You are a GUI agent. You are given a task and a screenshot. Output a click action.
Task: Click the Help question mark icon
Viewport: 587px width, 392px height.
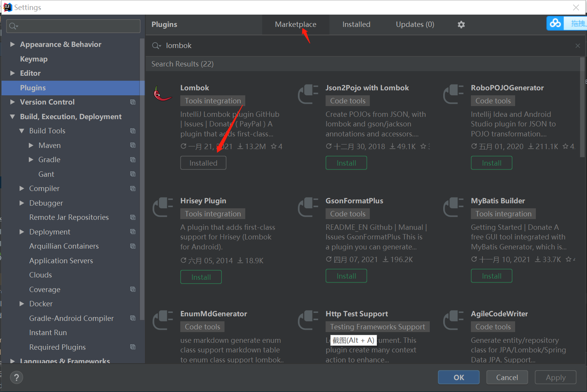(x=16, y=377)
